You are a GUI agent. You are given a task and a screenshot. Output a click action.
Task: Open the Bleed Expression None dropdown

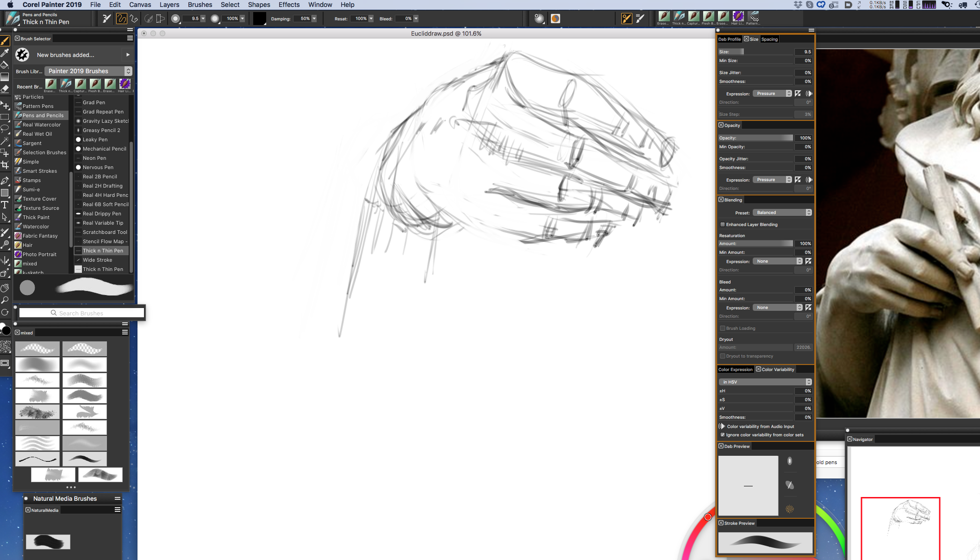[x=778, y=308]
